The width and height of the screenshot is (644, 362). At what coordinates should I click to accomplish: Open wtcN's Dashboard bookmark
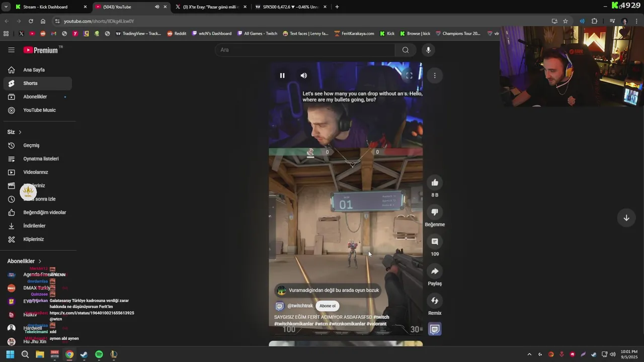click(x=211, y=34)
